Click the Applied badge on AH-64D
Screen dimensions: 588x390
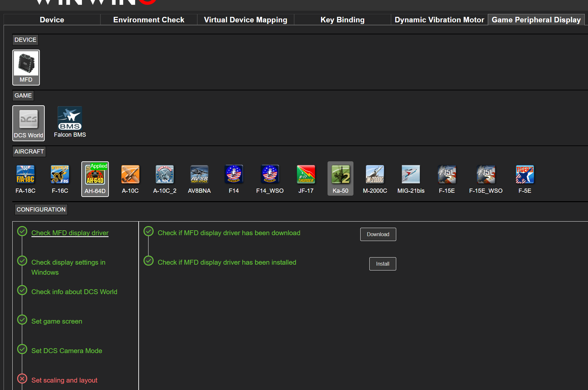(x=99, y=166)
